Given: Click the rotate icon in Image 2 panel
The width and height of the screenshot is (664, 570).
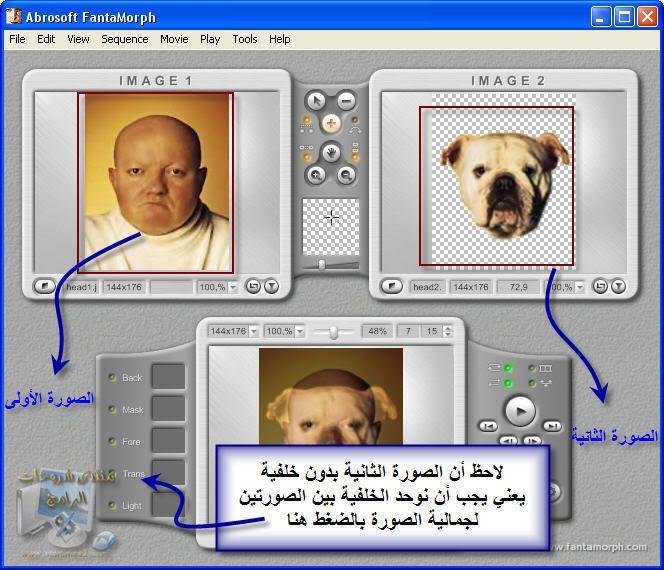Looking at the screenshot, I should pyautogui.click(x=600, y=287).
